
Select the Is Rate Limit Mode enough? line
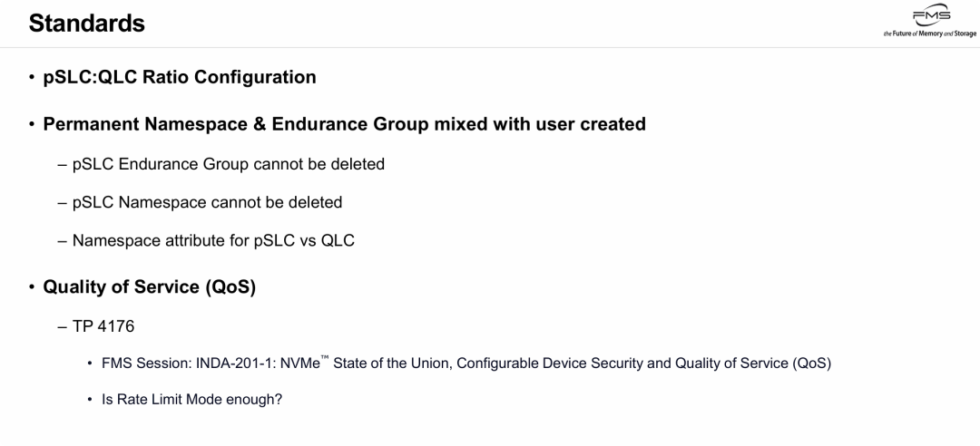pos(191,399)
